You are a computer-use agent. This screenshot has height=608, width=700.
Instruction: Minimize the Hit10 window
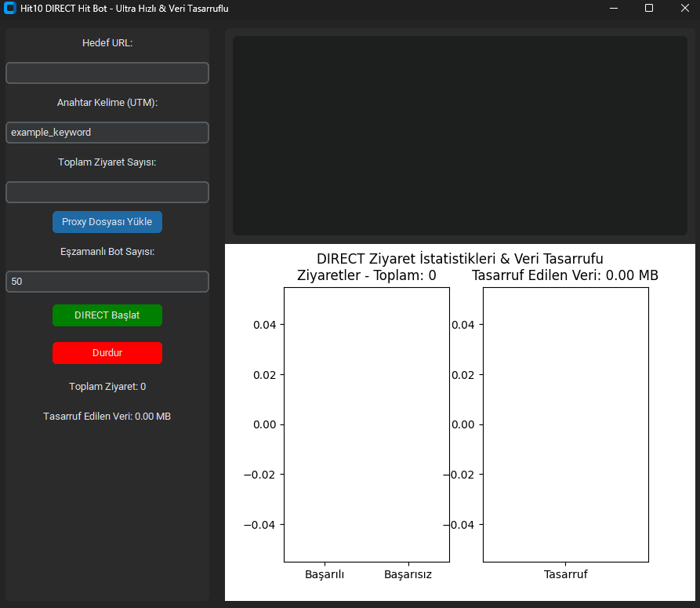pos(614,8)
